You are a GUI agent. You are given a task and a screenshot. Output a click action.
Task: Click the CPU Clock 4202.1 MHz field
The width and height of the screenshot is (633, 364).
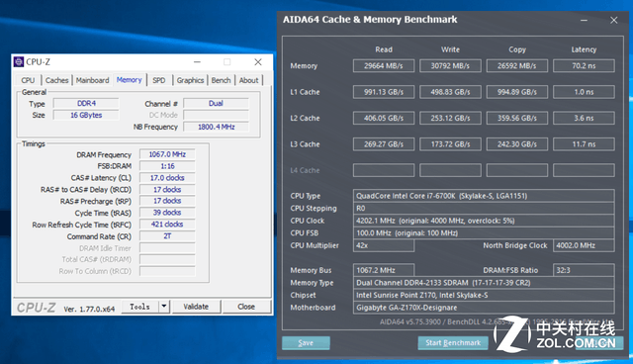[484, 221]
